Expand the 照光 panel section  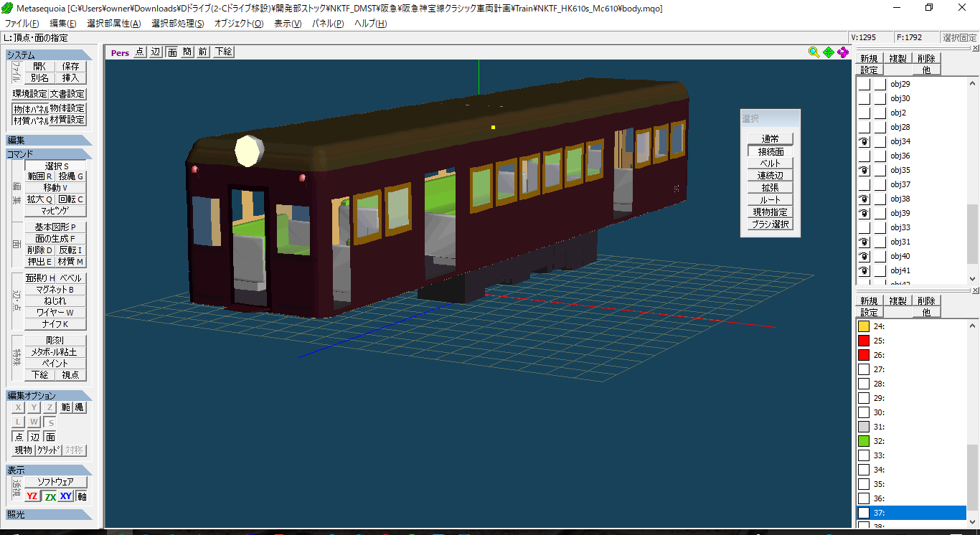pos(49,515)
